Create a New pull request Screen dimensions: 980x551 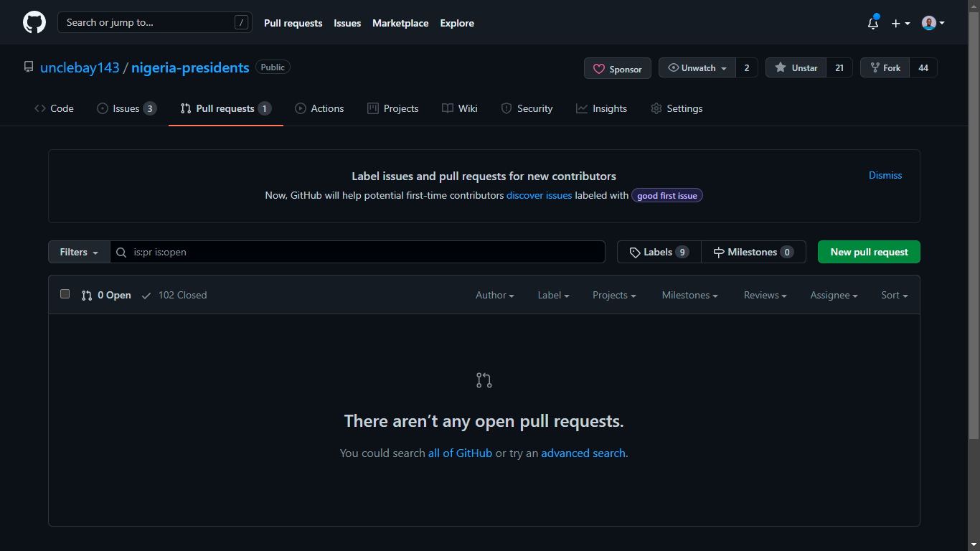click(869, 252)
